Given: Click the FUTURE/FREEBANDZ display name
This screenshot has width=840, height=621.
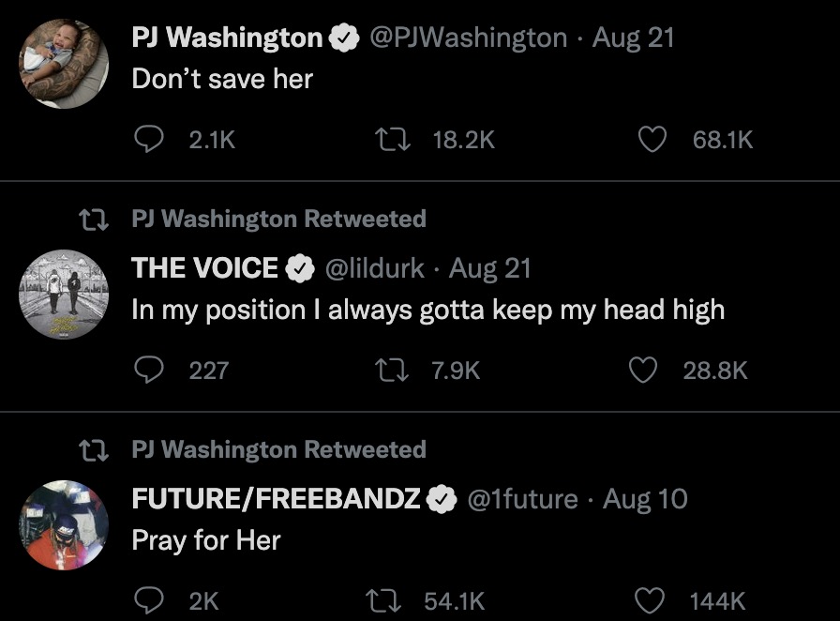Looking at the screenshot, I should [276, 499].
